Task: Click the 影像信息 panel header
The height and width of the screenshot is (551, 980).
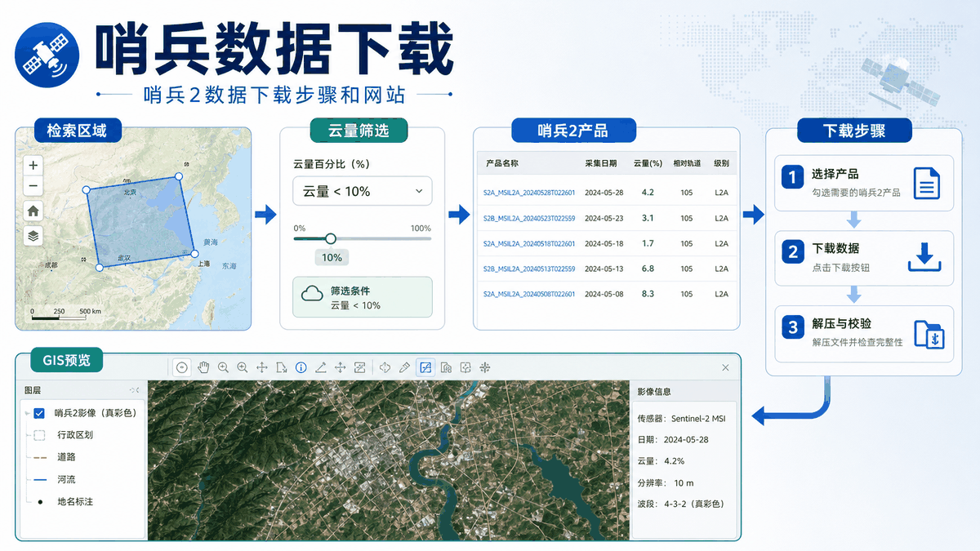Action: point(655,392)
